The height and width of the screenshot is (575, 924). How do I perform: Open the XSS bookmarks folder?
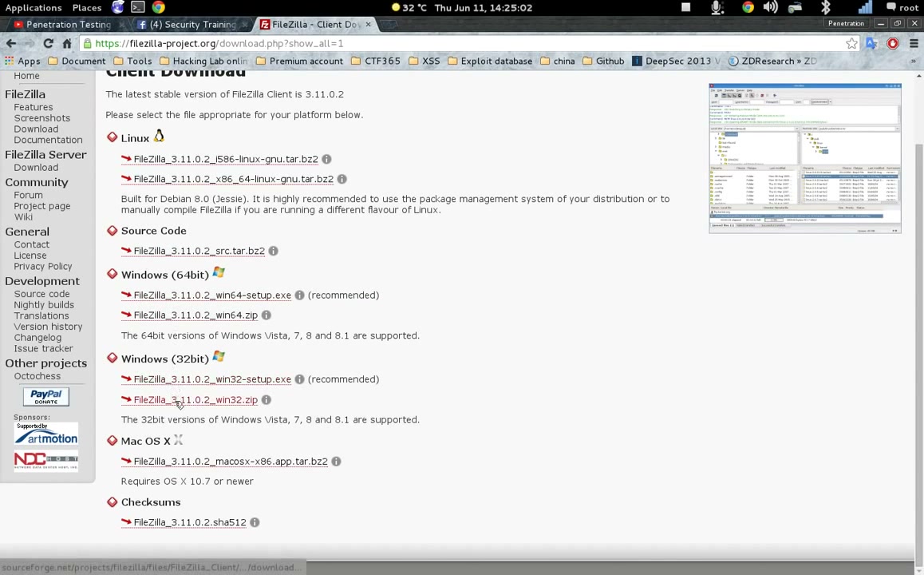[424, 61]
